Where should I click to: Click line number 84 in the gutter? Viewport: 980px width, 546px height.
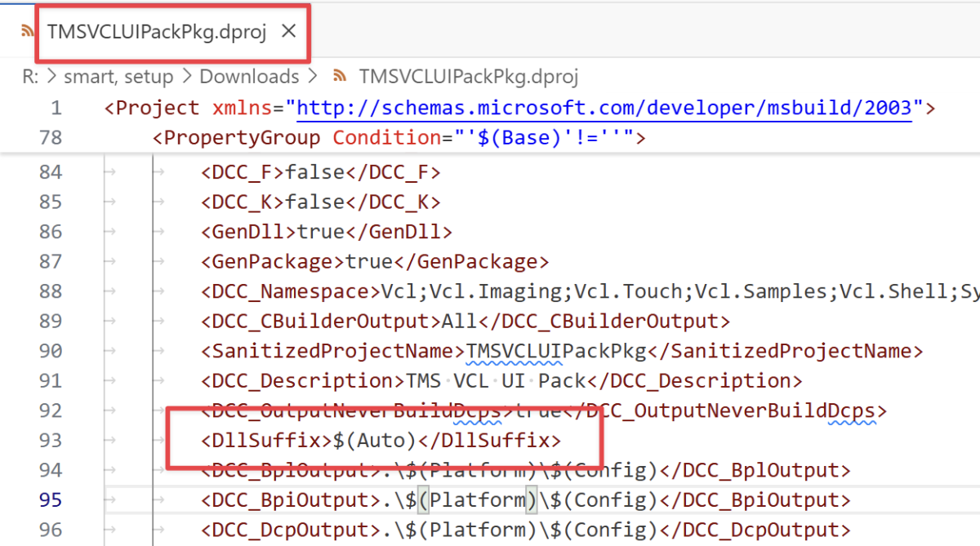(51, 172)
